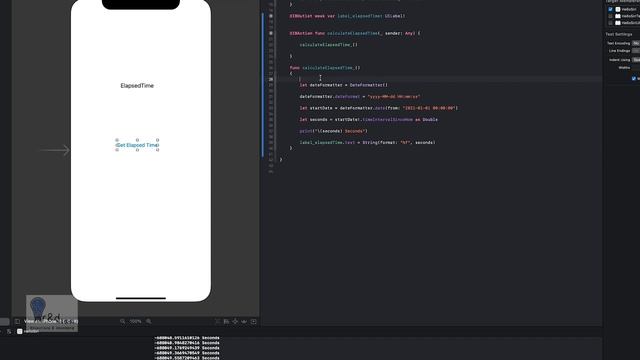Click the print seconds statement
Screen dimensions: 640x360
point(333,131)
